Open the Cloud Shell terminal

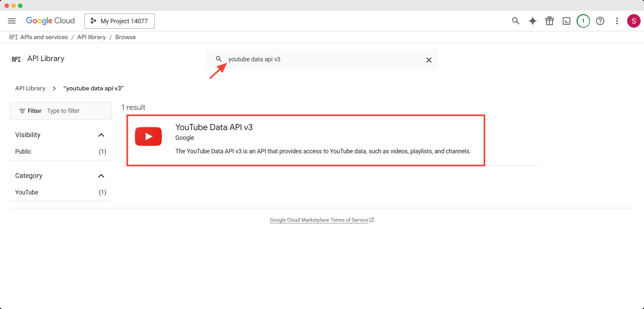[x=566, y=21]
